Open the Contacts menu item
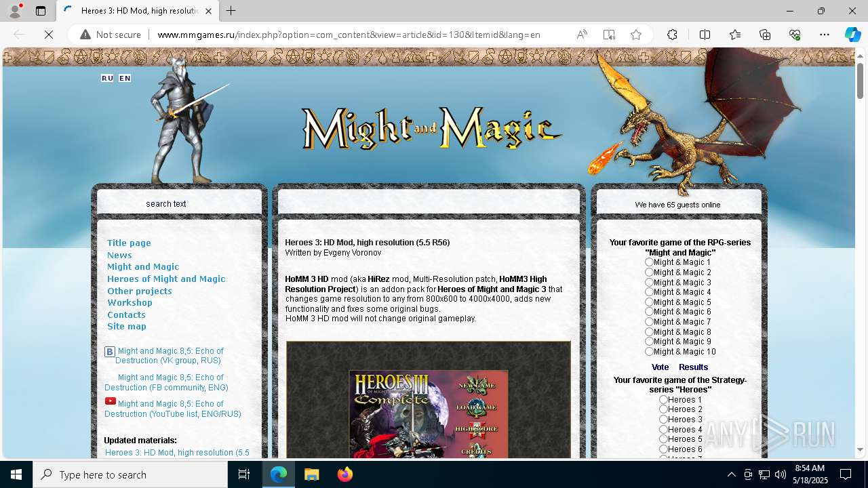The image size is (868, 488). tap(126, 314)
